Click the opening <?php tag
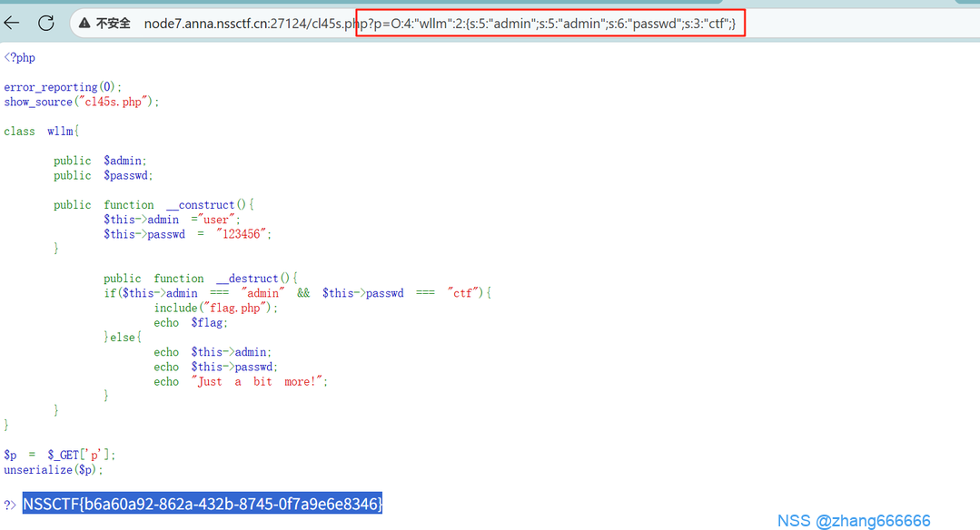 (x=19, y=57)
